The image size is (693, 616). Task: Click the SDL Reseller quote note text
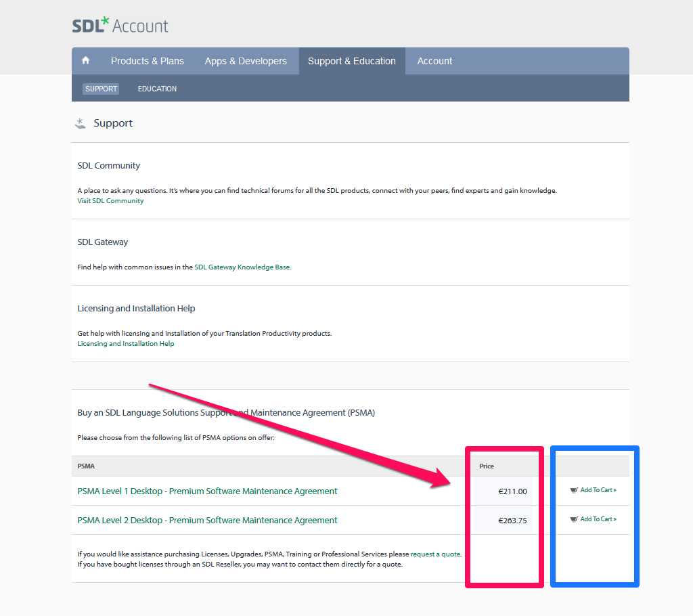[x=240, y=565]
